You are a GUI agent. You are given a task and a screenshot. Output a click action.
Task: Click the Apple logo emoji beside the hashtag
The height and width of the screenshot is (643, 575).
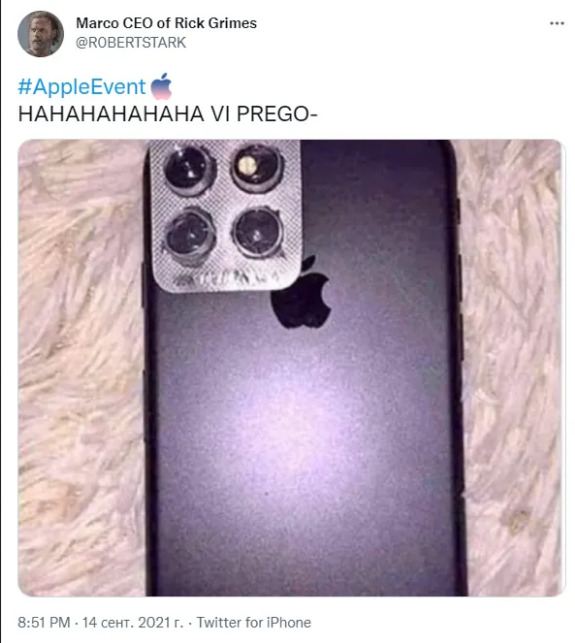[x=161, y=86]
